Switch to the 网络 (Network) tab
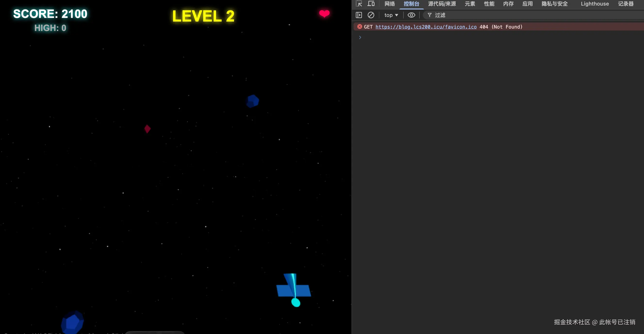The image size is (644, 334). pos(389,4)
